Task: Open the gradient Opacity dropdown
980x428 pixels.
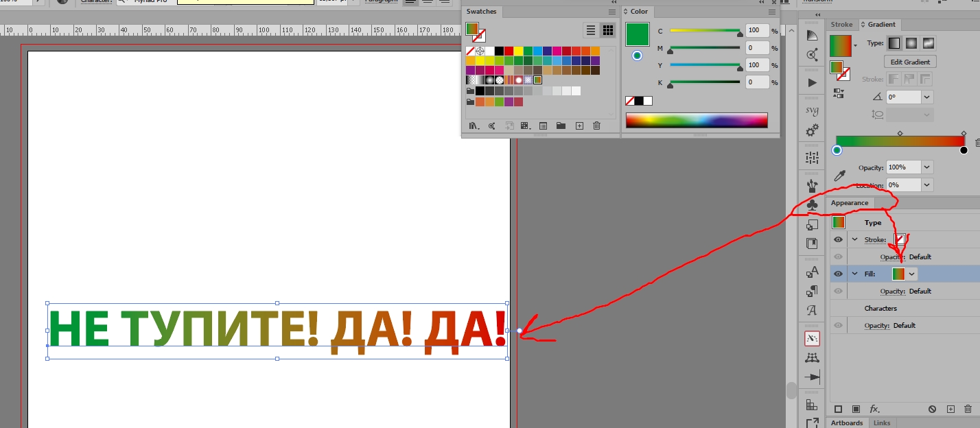Action: (x=927, y=167)
